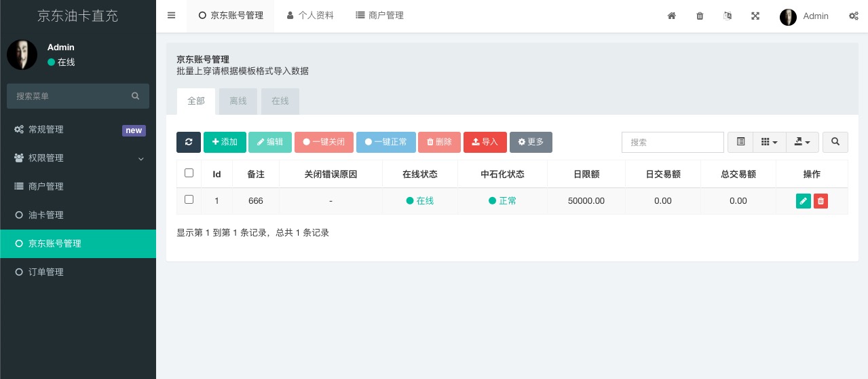868x379 pixels.
Task: Click the trash icon in top bar
Action: pyautogui.click(x=700, y=16)
